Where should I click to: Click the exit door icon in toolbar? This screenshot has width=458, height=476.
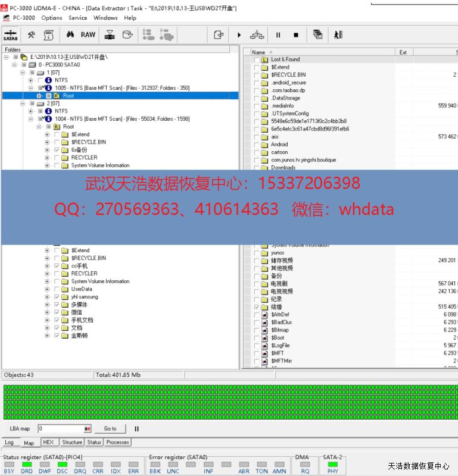[x=338, y=35]
